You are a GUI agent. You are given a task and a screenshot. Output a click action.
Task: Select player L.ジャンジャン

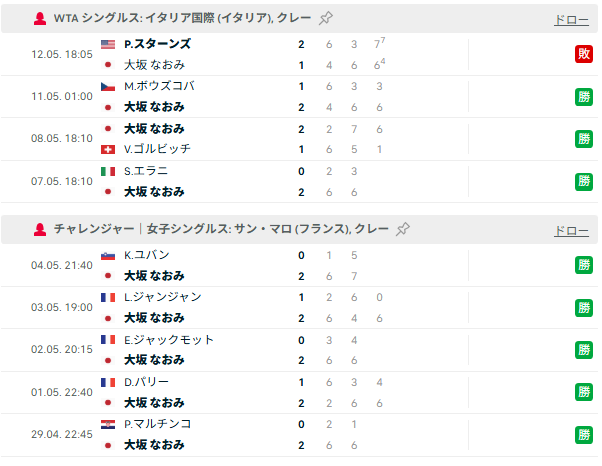(163, 297)
